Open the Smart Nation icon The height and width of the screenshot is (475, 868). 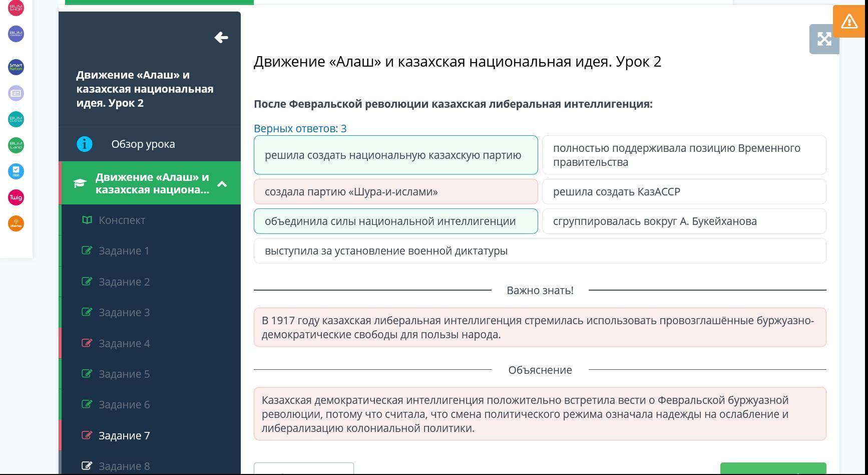click(x=16, y=67)
